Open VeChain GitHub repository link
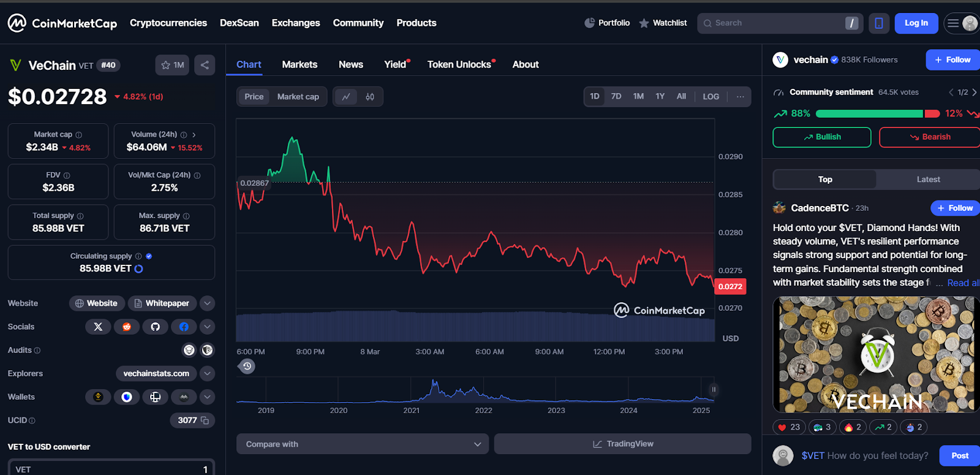This screenshot has height=475, width=980. click(x=156, y=327)
